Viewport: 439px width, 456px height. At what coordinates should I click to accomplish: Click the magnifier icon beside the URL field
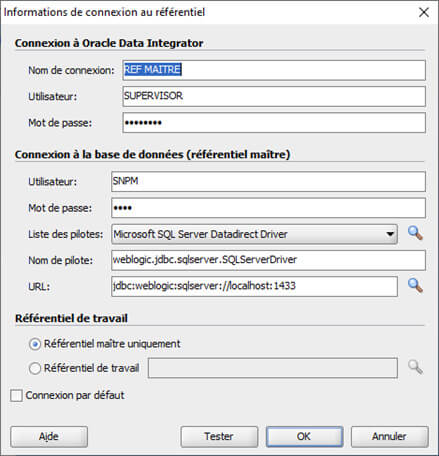click(415, 286)
